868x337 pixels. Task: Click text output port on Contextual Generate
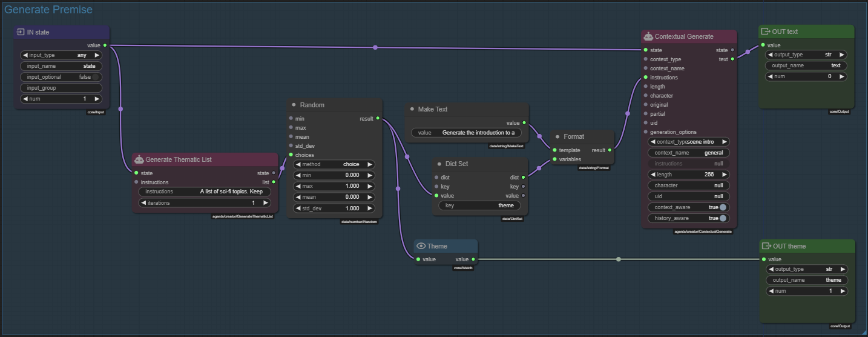point(732,59)
